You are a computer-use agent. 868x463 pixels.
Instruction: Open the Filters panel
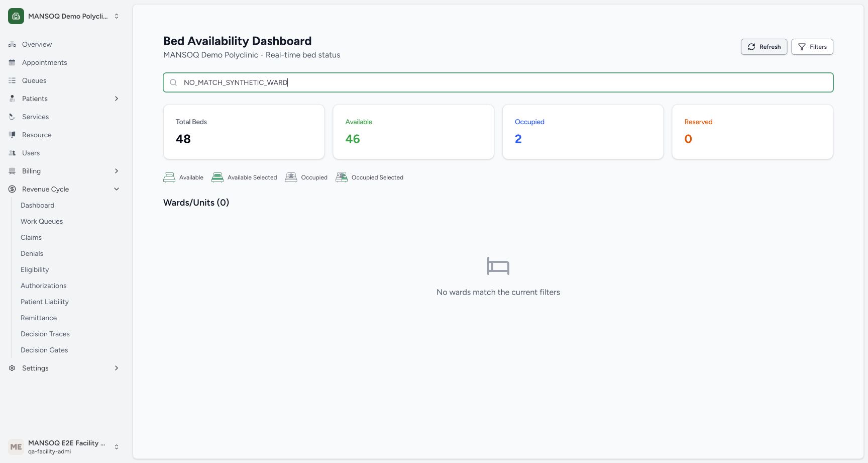tap(812, 47)
